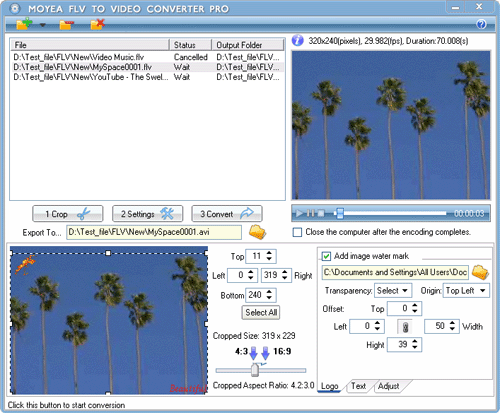Viewport: 500px width, 413px height.
Task: Open the Transparency Select dropdown
Action: [393, 290]
